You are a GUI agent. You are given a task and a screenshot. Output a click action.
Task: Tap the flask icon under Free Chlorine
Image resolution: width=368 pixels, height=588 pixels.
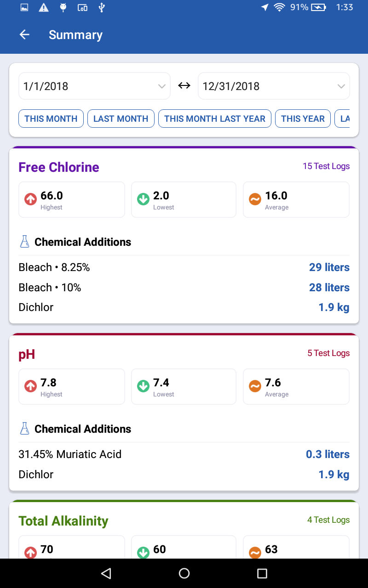click(24, 242)
